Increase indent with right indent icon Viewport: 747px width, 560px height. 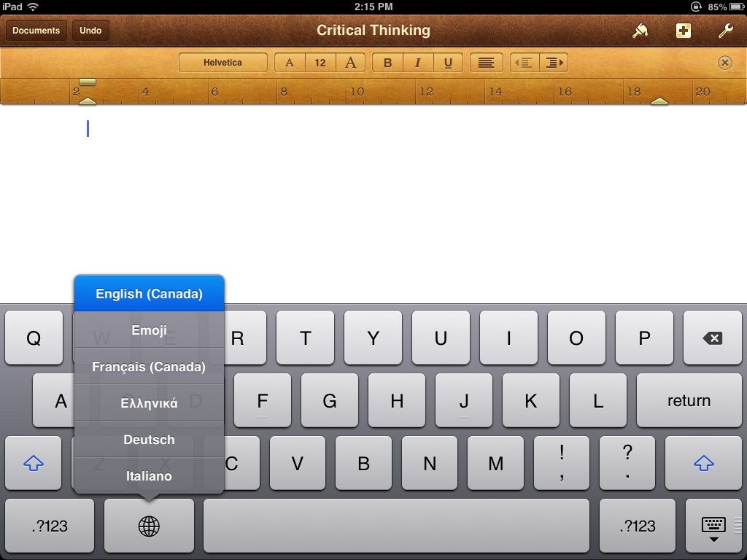click(554, 63)
